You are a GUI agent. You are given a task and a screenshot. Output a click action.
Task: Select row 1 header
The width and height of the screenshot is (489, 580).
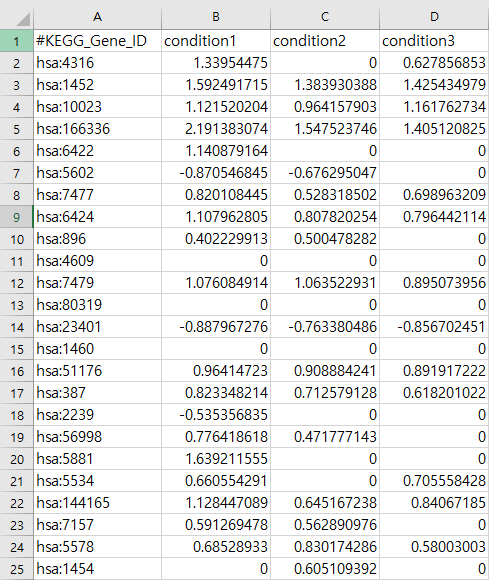coord(16,41)
